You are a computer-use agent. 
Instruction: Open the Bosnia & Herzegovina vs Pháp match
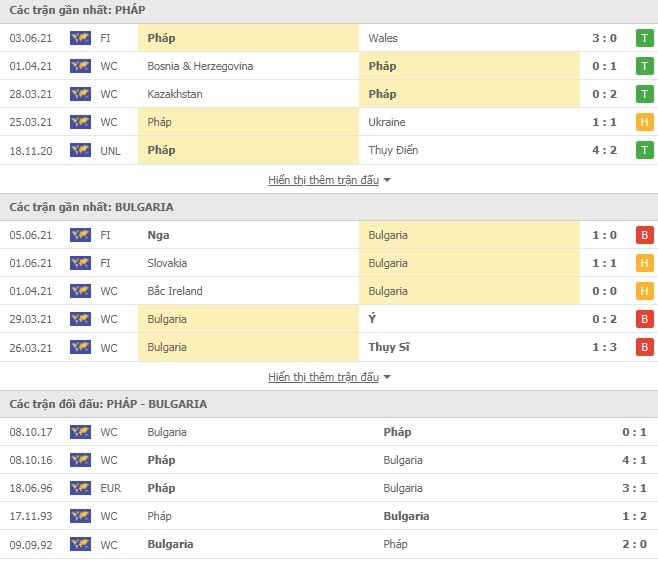tap(329, 66)
